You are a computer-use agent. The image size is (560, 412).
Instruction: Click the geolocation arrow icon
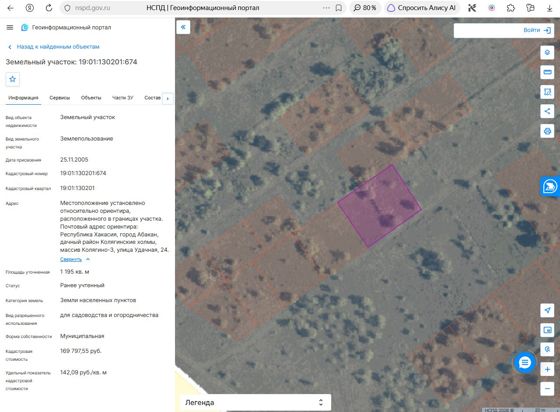pyautogui.click(x=547, y=310)
